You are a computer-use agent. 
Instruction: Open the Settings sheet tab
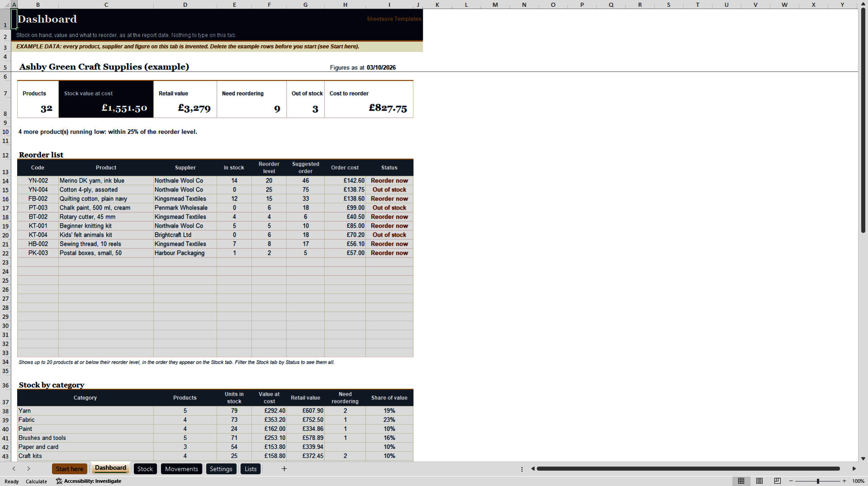[221, 469]
